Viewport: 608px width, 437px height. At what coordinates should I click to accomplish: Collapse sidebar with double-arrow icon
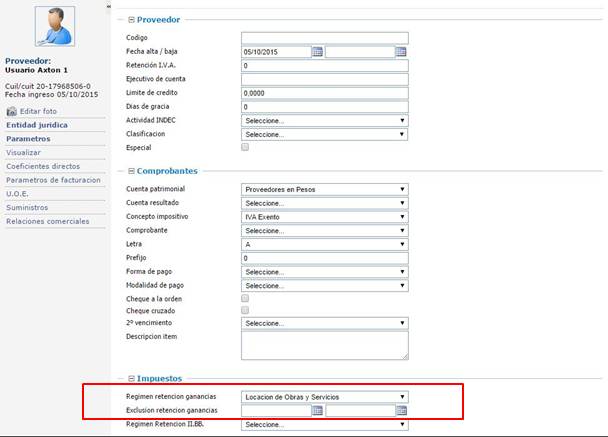click(x=109, y=6)
